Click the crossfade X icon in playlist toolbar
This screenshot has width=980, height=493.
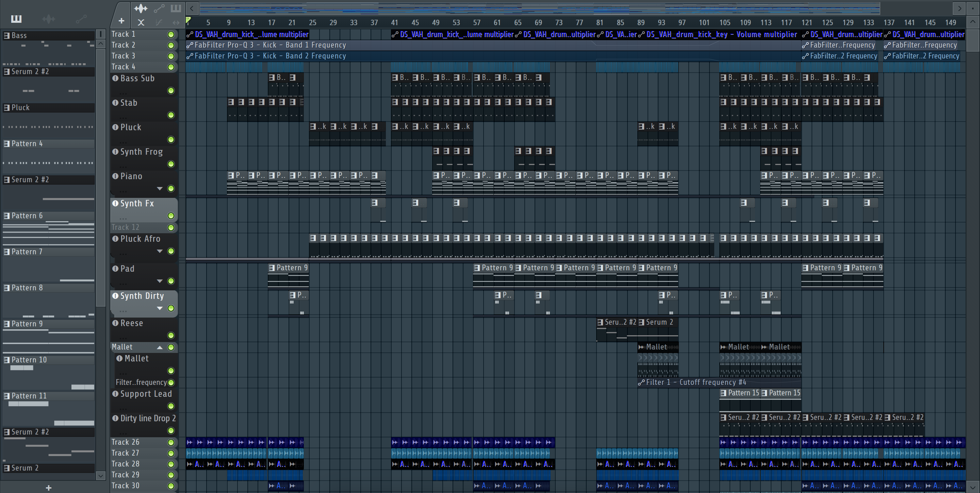(141, 22)
